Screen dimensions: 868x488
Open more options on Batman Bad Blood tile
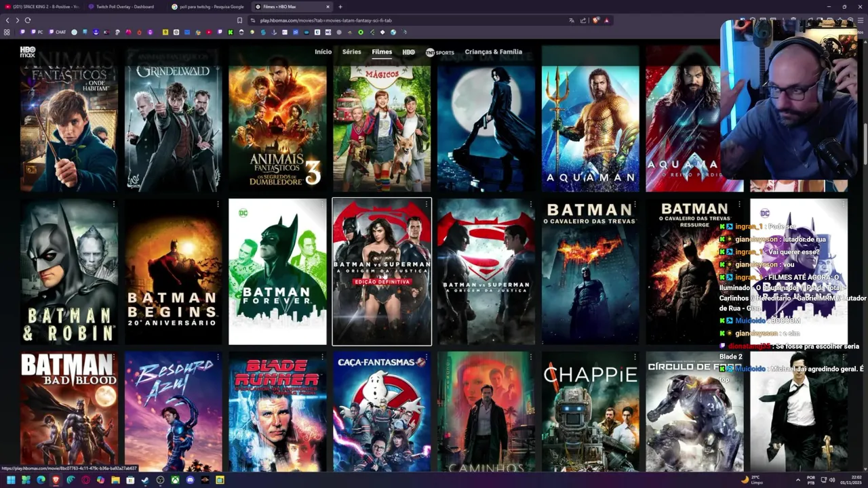click(x=114, y=357)
